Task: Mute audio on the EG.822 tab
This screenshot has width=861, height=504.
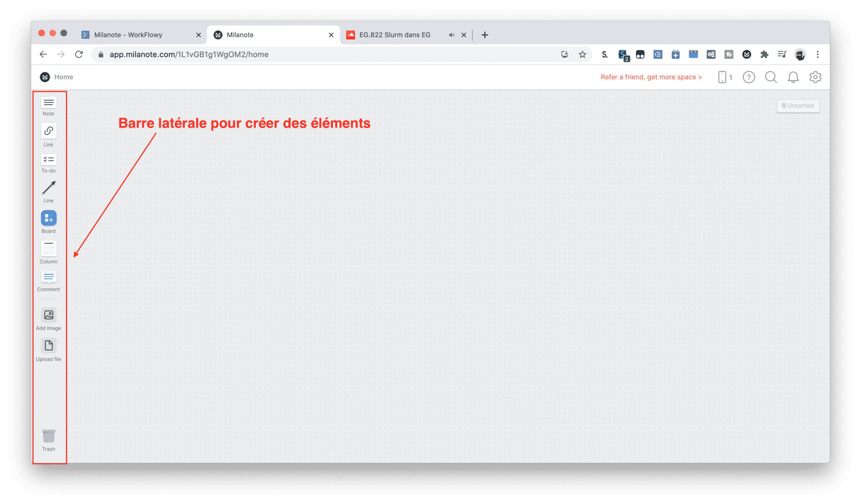Action: click(x=452, y=35)
